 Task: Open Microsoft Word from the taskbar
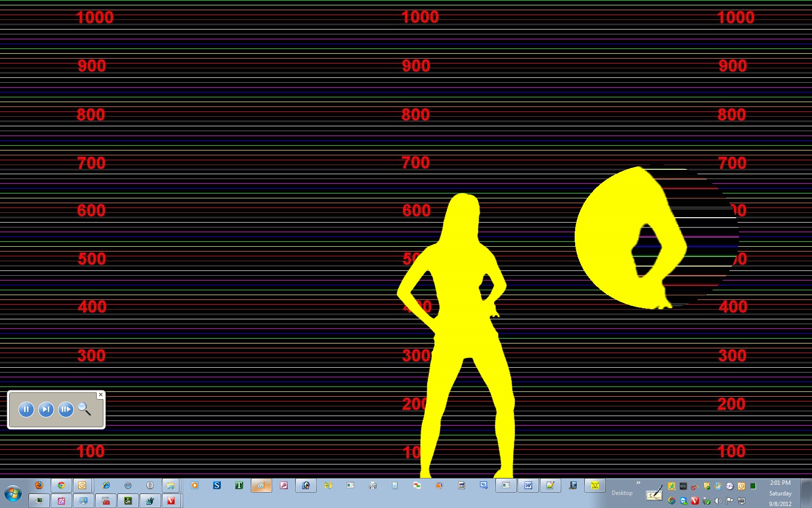(528, 485)
